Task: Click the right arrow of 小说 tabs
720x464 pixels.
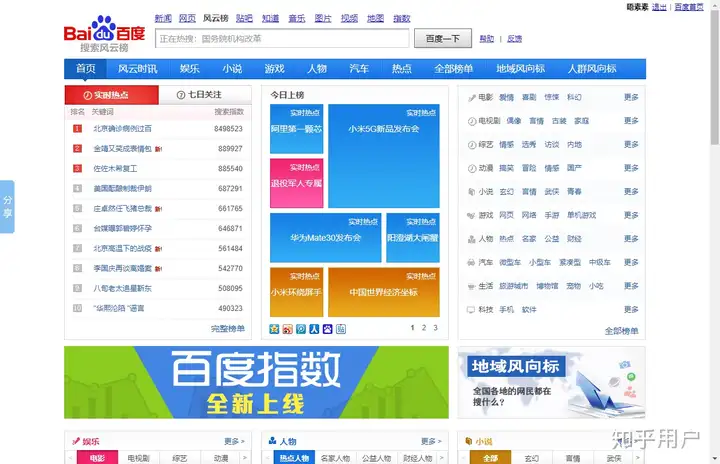Action: point(638,458)
